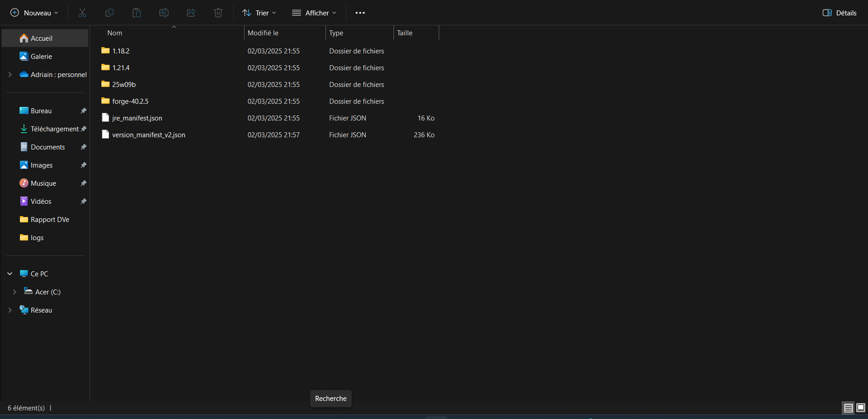The image size is (868, 419).
Task: Expand the Acer (C:) drive node
Action: click(x=14, y=292)
